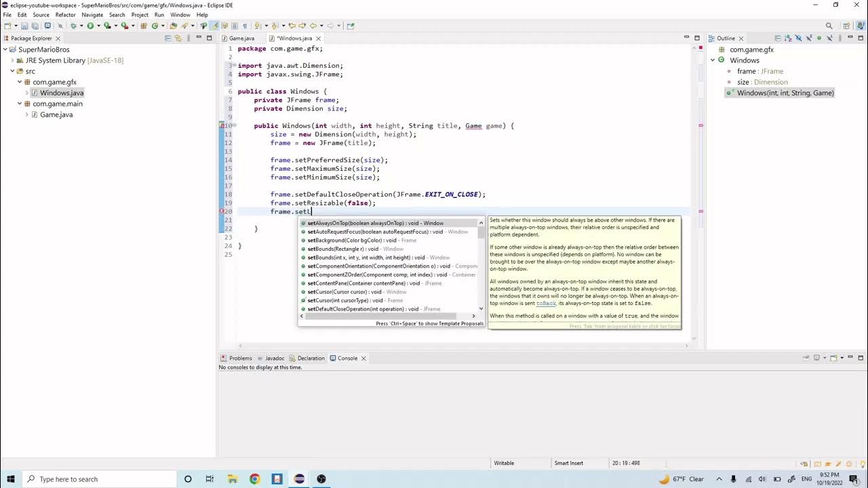Select Windows.java in Package Explorer
The image size is (868, 488).
[61, 93]
